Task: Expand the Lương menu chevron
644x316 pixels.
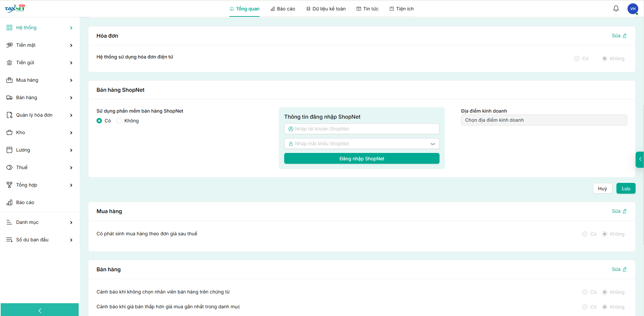Action: coord(71,150)
